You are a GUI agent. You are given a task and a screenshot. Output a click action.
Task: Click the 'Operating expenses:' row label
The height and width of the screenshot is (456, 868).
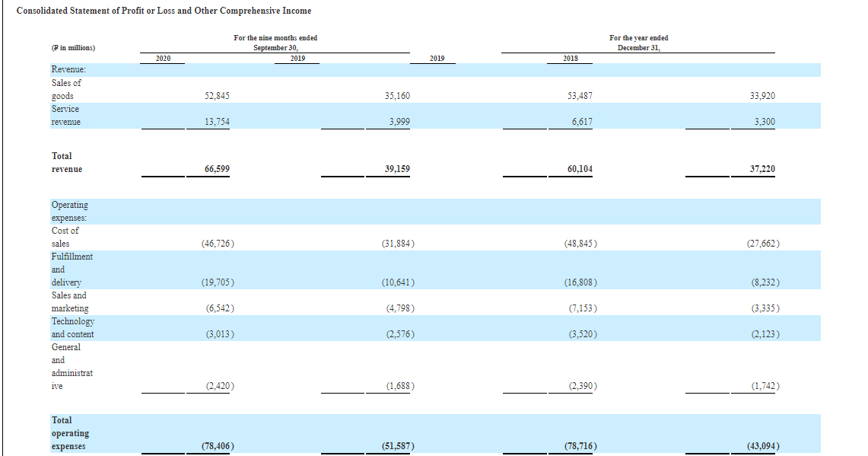(x=69, y=211)
